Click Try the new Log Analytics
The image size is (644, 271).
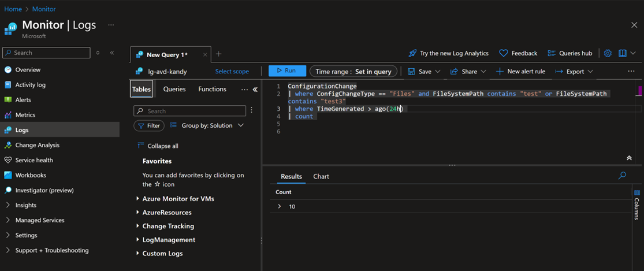pos(449,53)
